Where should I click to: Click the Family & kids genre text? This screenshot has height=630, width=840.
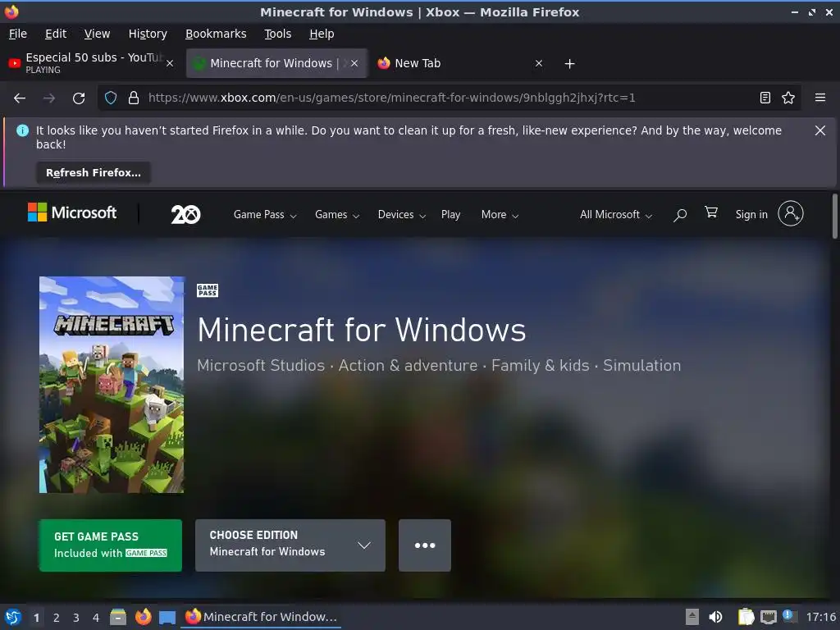coord(540,365)
